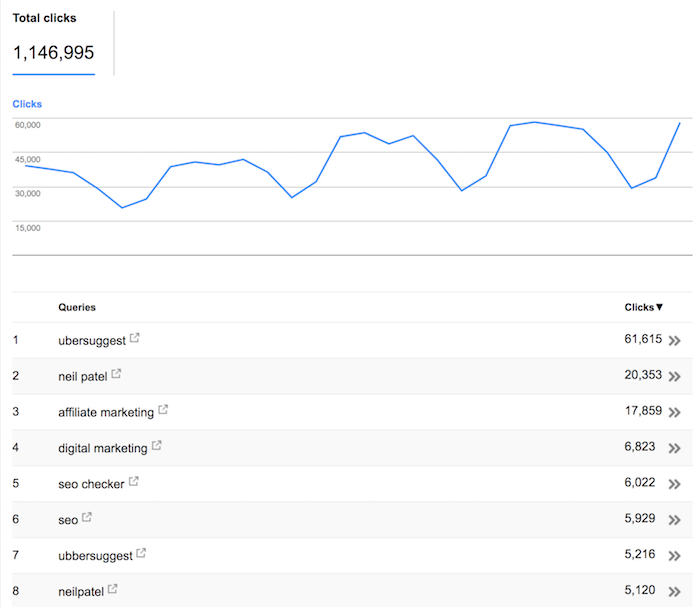700x607 pixels.
Task: Open the neil patel query
Action: coord(83,376)
